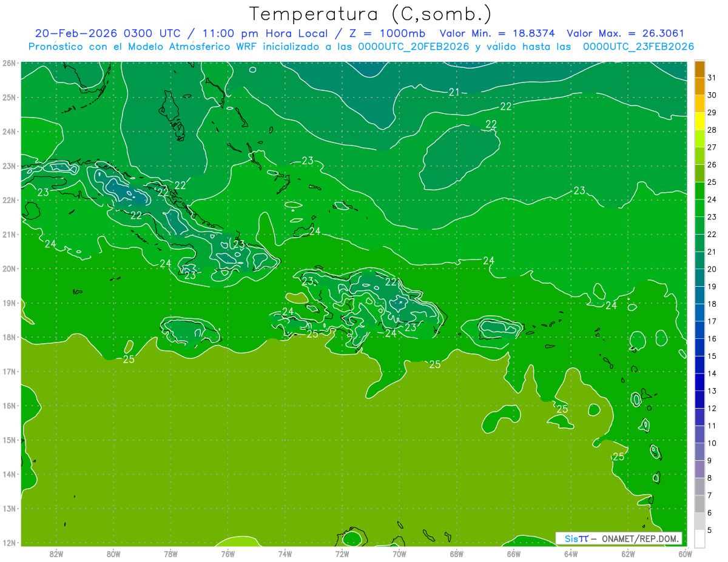Click the 26N latitude axis label
The width and height of the screenshot is (728, 562).
8,63
